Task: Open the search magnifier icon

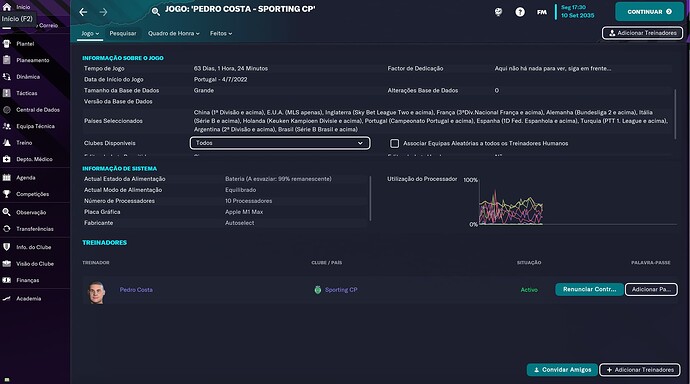Action: click(x=155, y=12)
